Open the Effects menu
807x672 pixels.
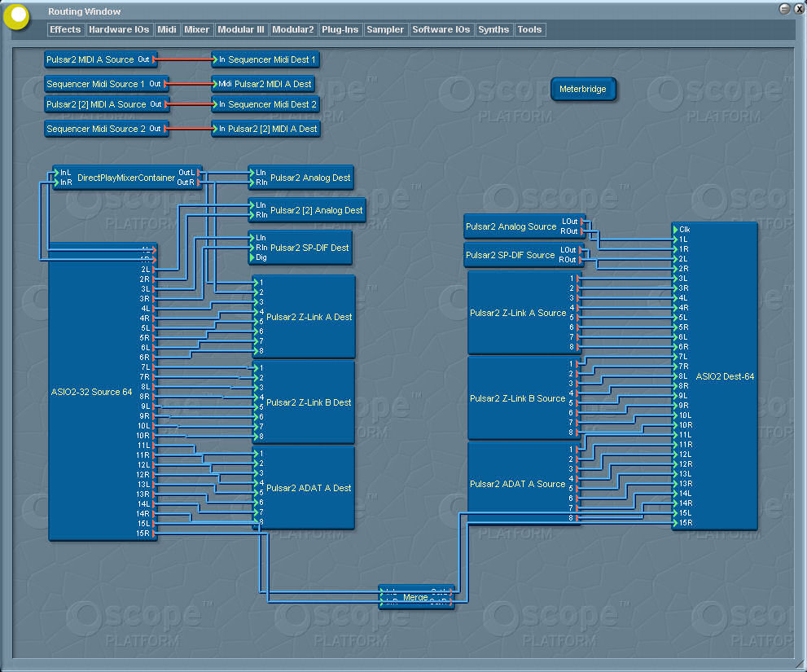[x=65, y=29]
